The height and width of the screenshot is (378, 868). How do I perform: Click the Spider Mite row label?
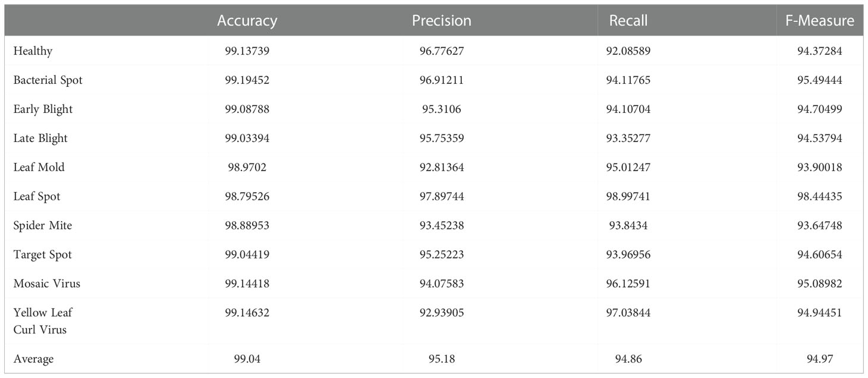pyautogui.click(x=43, y=226)
